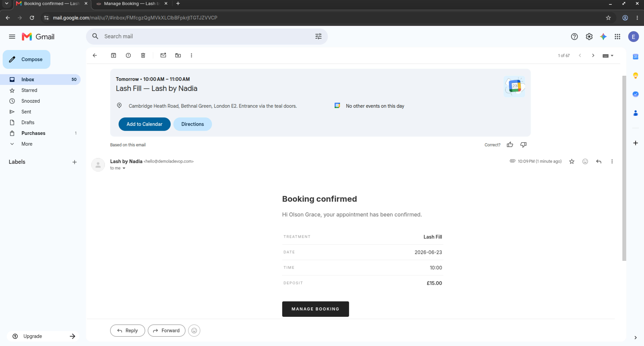Mark the email as unread
Viewport: 644px width, 346px height.
point(163,55)
